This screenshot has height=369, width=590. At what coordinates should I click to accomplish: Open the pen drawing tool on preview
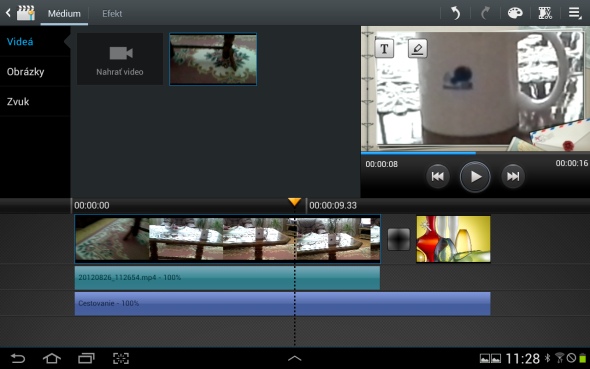coord(417,48)
